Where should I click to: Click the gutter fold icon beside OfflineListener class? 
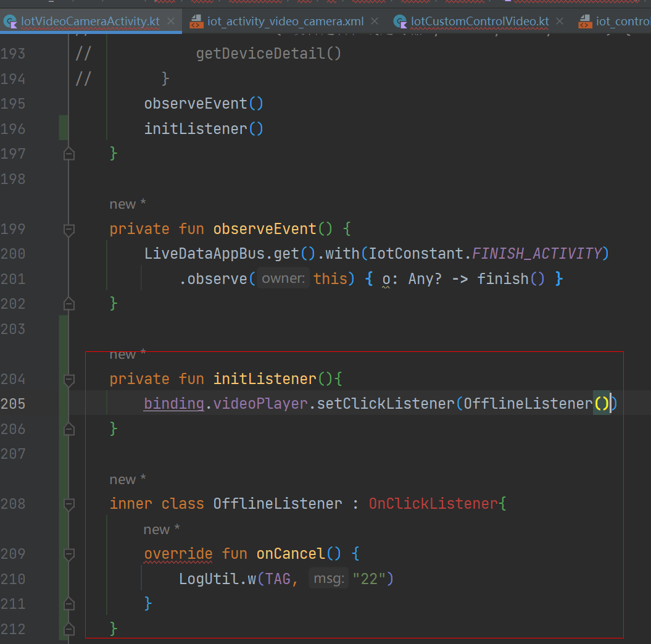click(68, 503)
